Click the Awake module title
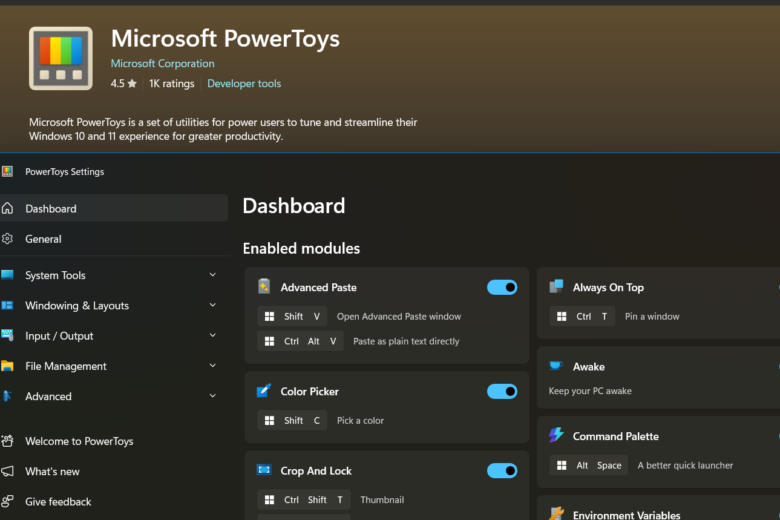This screenshot has width=780, height=520. click(588, 367)
